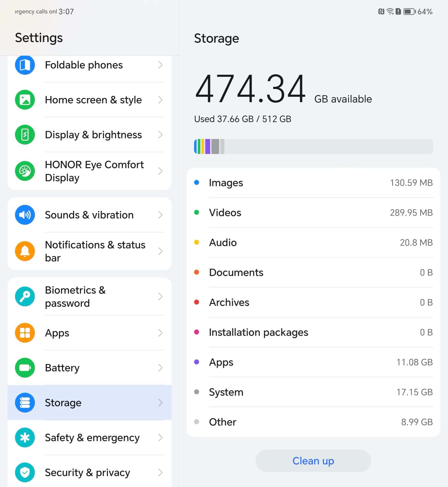Open the Archives storage category

click(313, 302)
